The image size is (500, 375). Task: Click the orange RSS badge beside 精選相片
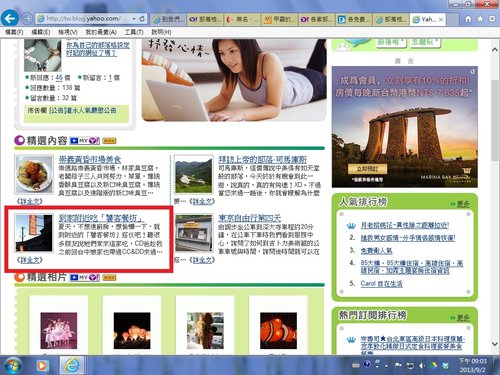[x=109, y=277]
